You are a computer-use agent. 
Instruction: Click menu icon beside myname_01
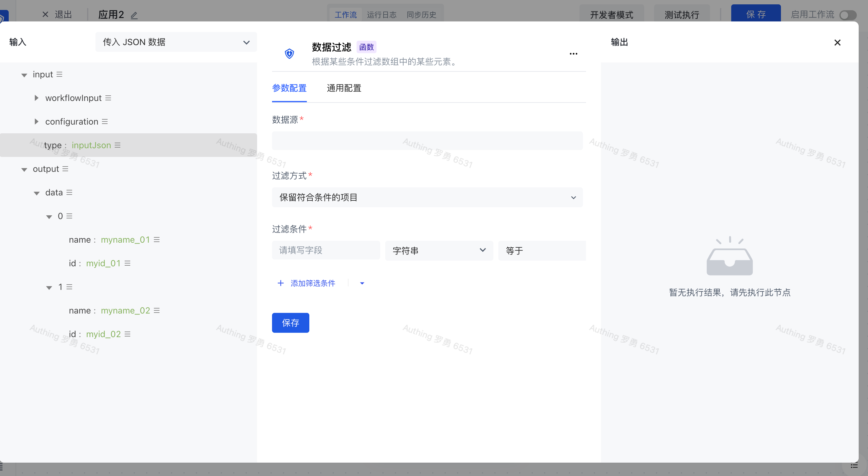point(157,240)
